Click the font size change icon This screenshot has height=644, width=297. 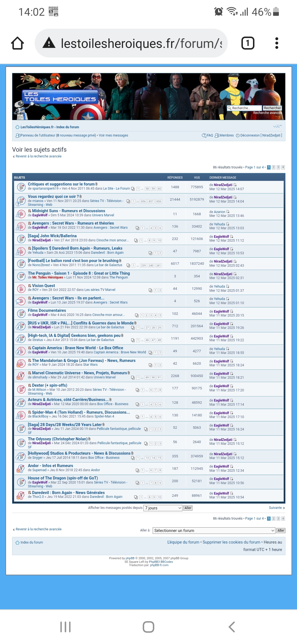277,126
